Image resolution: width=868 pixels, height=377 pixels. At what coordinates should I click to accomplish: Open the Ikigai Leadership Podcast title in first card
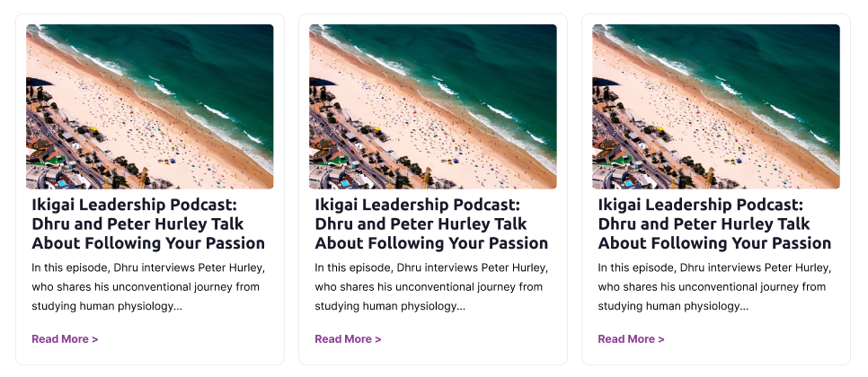click(x=148, y=224)
